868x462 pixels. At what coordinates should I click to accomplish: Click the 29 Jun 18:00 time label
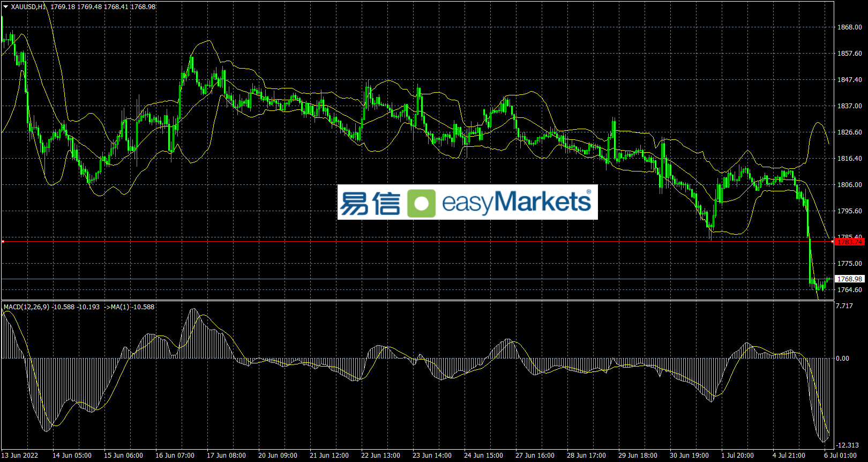coord(638,456)
